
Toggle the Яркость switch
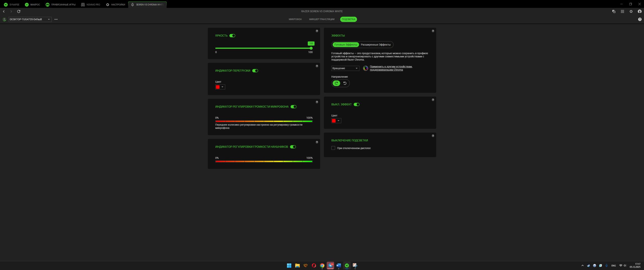point(232,36)
